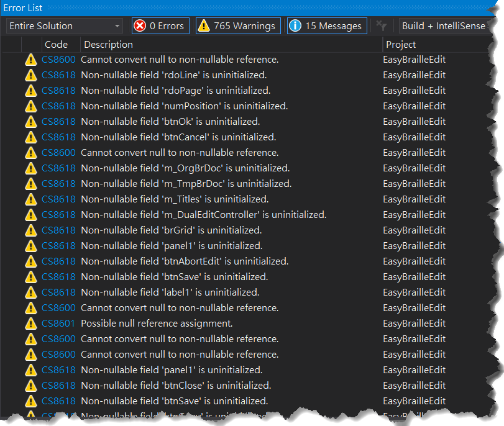504x426 pixels.
Task: Select "Non-nullable field 'brGrid' is uninitialized."
Action: click(172, 230)
